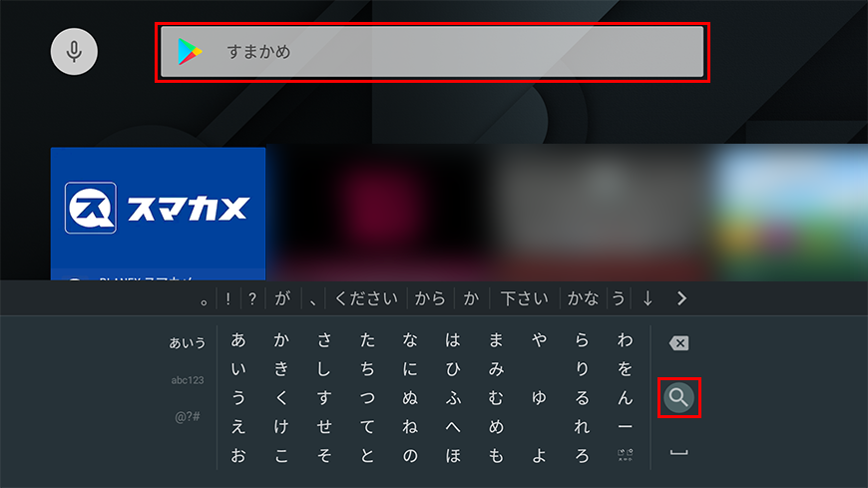
Task: Open the blurred pink app thumbnail
Action: tap(379, 213)
